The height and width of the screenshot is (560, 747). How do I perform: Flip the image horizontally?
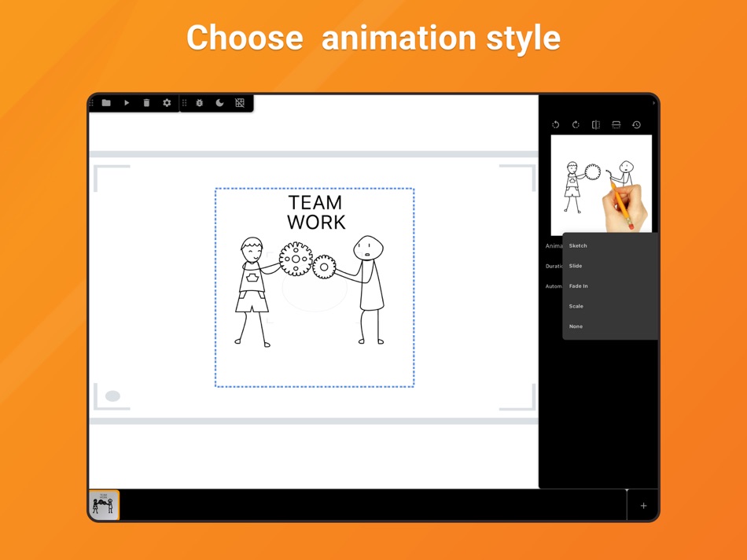pyautogui.click(x=596, y=125)
